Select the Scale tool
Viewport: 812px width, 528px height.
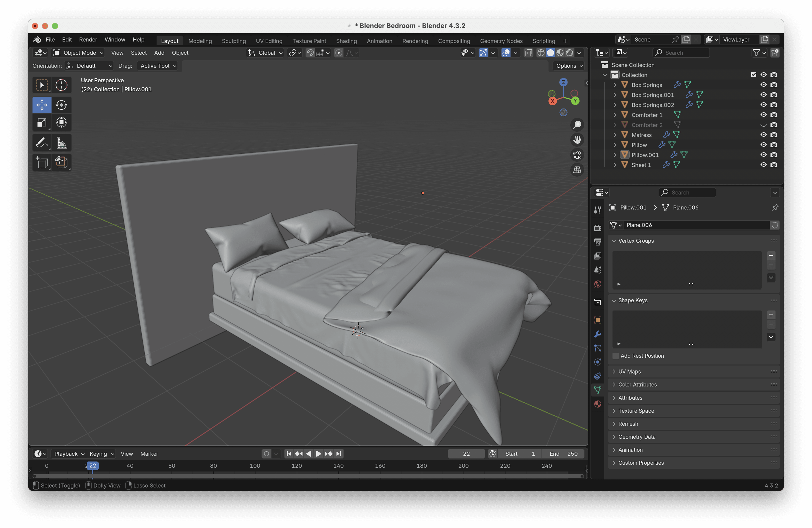tap(41, 122)
